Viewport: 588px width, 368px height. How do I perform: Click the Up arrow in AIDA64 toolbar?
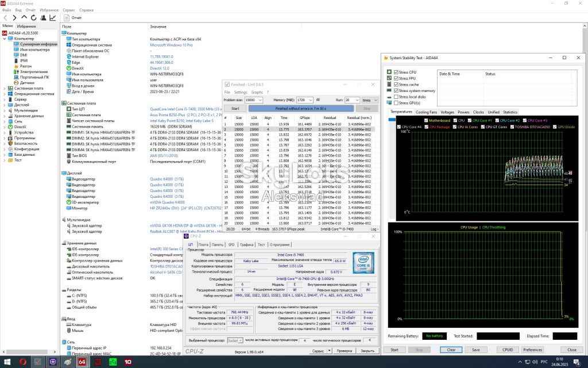24,18
